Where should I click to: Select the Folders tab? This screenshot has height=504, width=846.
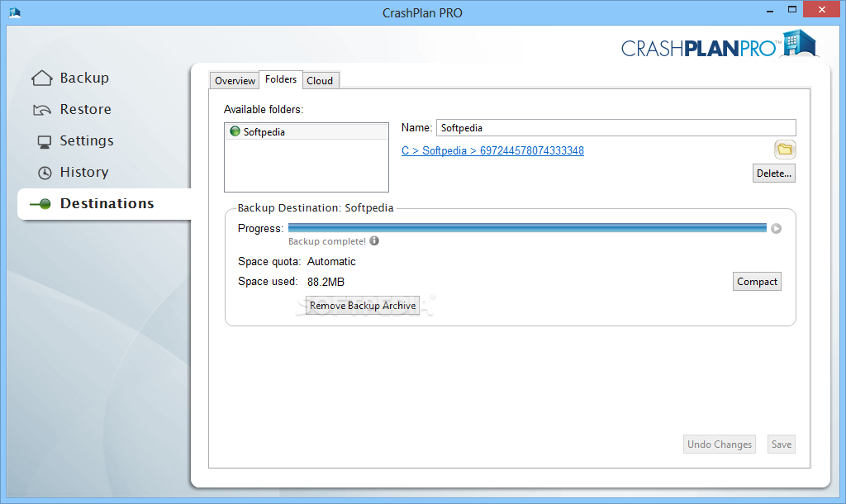tap(281, 79)
